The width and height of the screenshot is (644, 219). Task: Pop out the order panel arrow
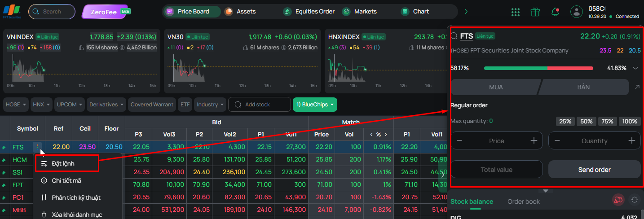(637, 87)
